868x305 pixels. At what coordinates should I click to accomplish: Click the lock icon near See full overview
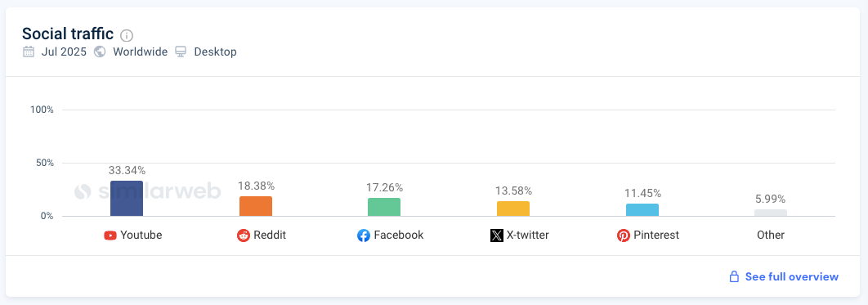point(734,276)
